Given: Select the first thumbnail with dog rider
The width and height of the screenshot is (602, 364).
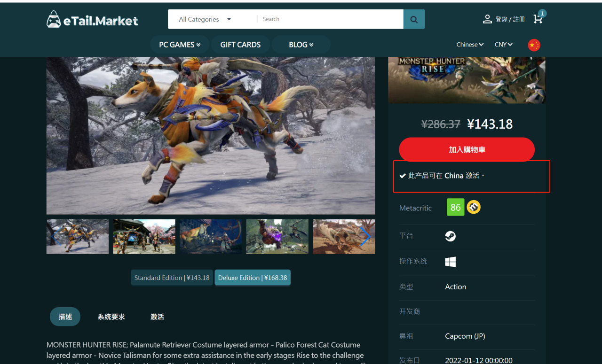Looking at the screenshot, I should coord(78,237).
